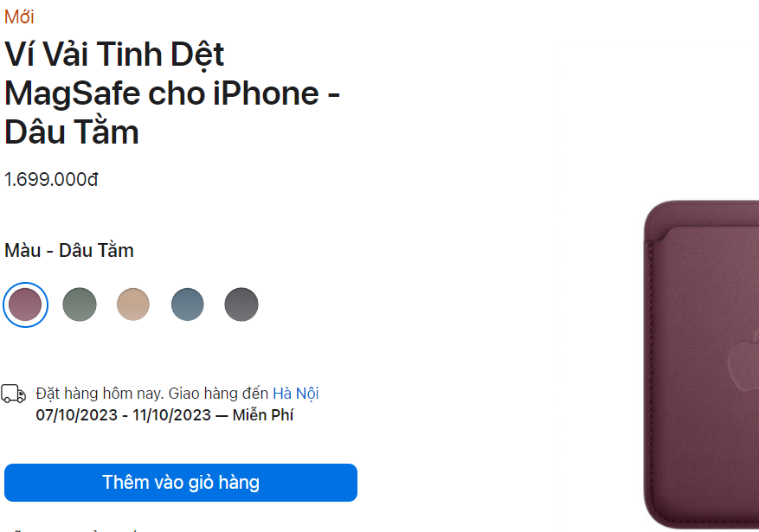Pick the dark gray color option
This screenshot has width=759, height=532.
click(241, 304)
